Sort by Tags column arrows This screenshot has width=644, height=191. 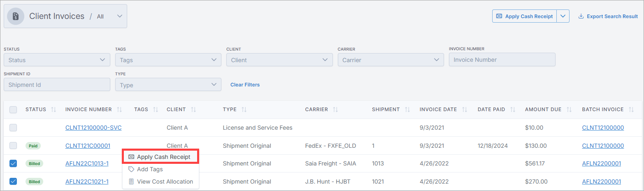[156, 109]
